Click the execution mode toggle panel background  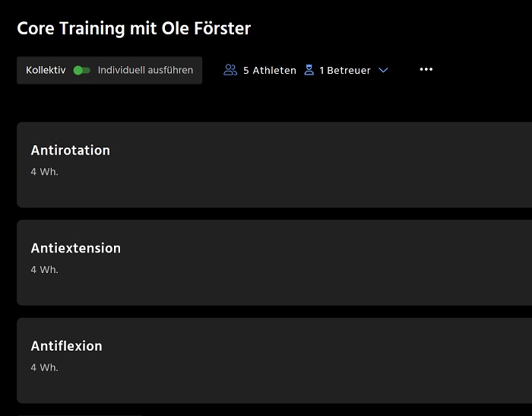[x=109, y=70]
